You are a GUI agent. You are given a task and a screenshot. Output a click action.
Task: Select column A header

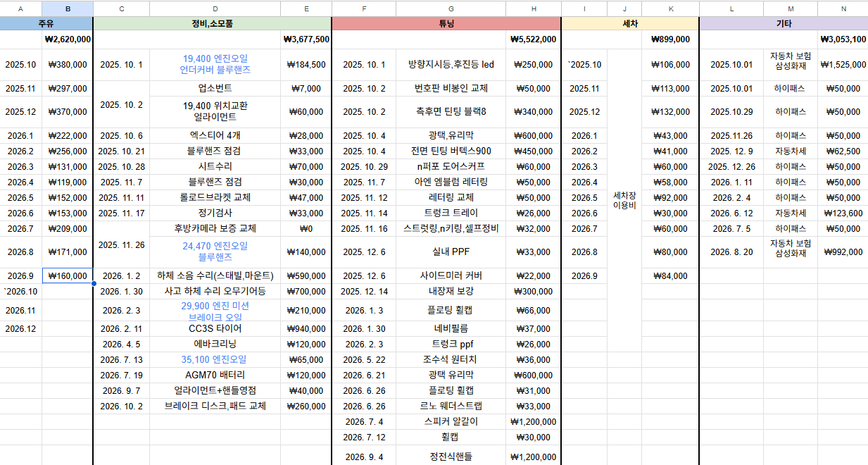(21, 8)
